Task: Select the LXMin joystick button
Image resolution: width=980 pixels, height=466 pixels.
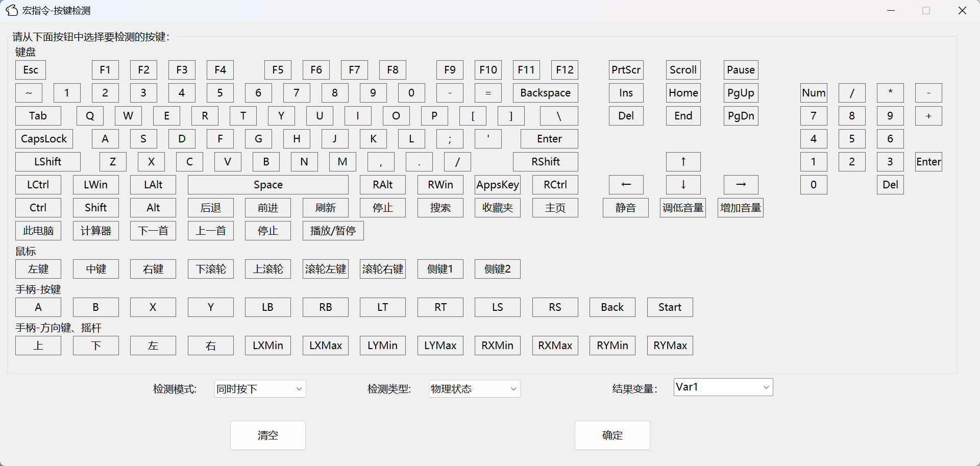Action: pyautogui.click(x=268, y=346)
